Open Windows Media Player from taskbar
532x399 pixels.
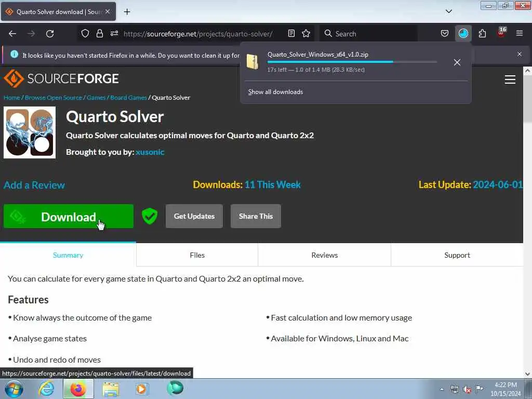[x=142, y=389]
